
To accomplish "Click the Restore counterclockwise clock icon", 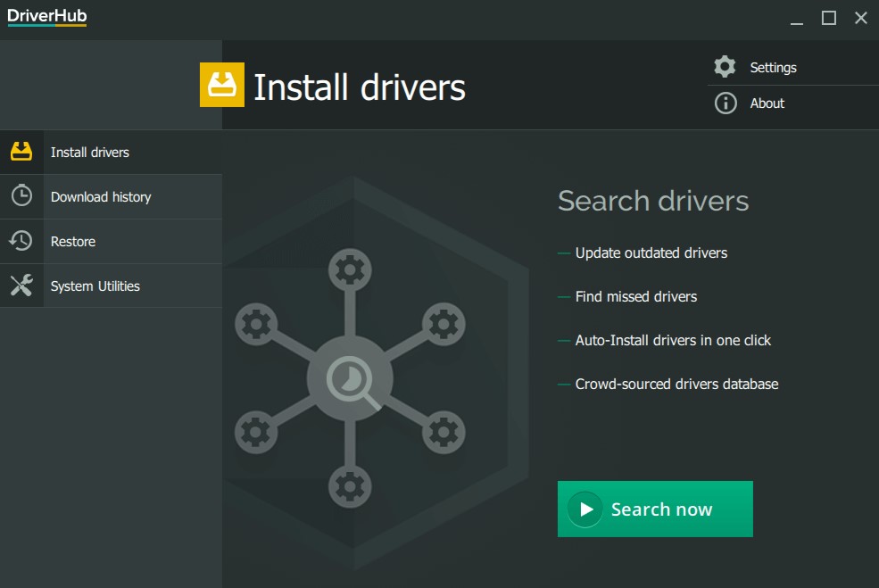I will pyautogui.click(x=21, y=241).
